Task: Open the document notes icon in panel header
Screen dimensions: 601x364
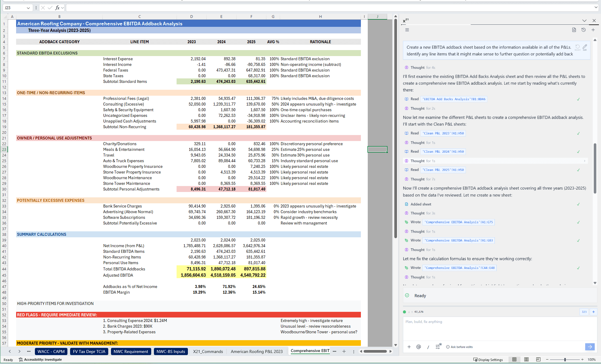Action: (x=574, y=30)
